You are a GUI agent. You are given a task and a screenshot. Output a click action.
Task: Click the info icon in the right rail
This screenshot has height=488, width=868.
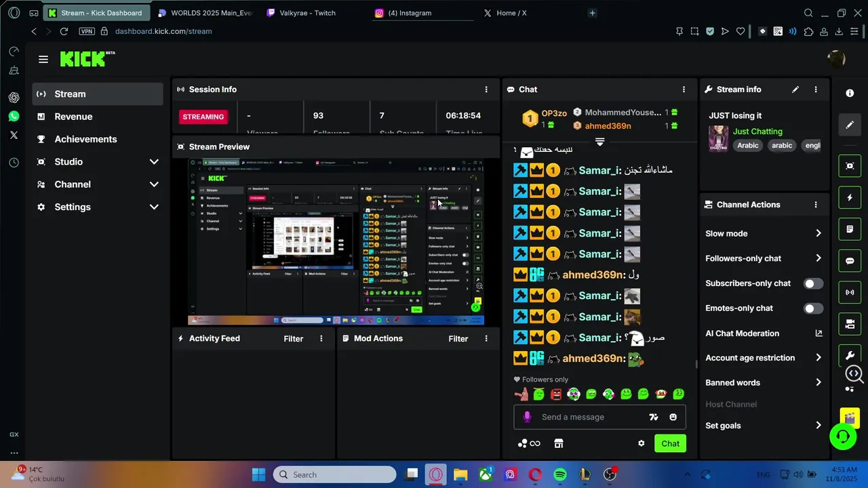[850, 93]
